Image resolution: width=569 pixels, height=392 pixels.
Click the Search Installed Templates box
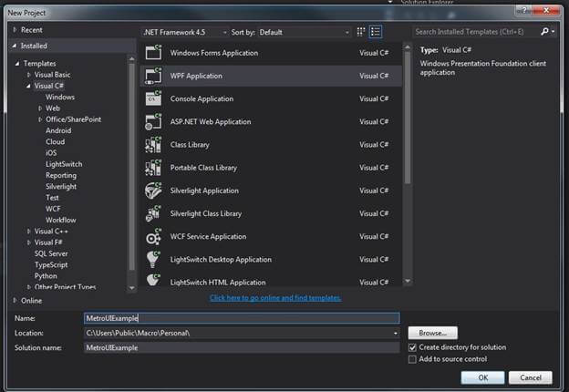coord(475,32)
